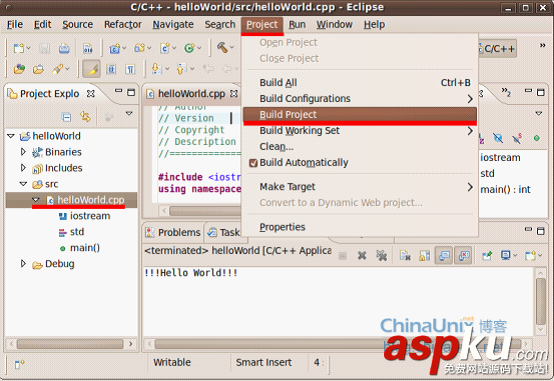Toggle the Build Automatically checkbox
The height and width of the screenshot is (381, 554).
click(x=253, y=163)
